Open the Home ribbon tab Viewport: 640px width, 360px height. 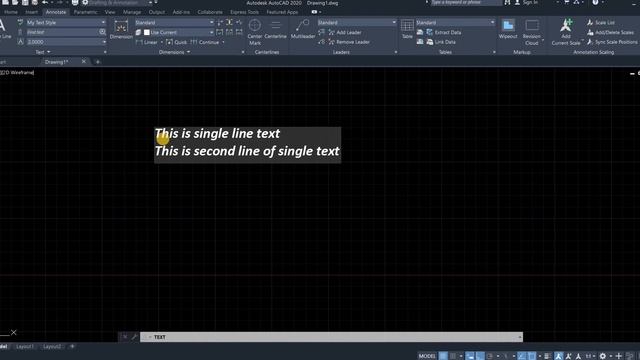pyautogui.click(x=11, y=12)
